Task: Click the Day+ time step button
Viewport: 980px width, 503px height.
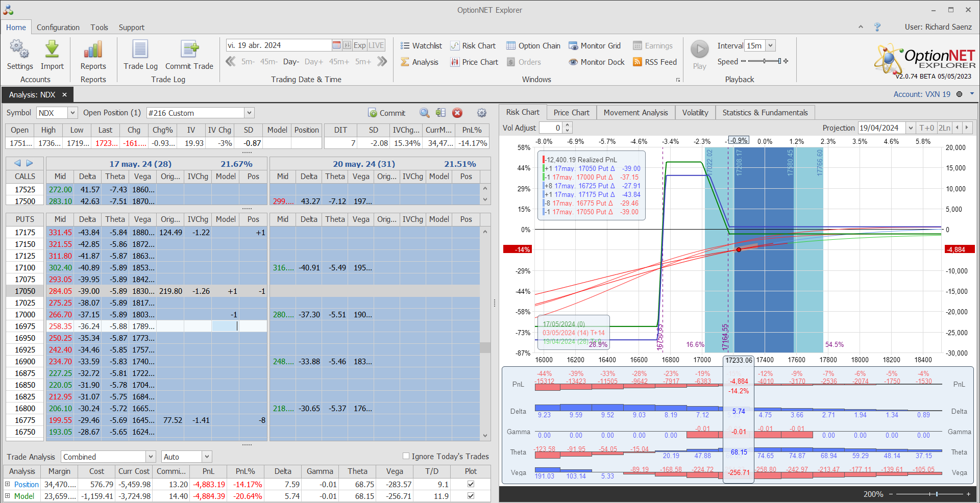Action: [x=313, y=62]
